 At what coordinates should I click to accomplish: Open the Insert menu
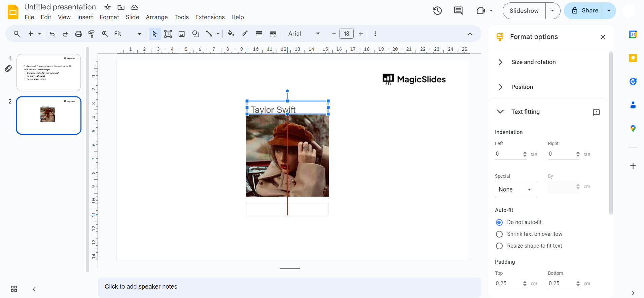point(85,17)
